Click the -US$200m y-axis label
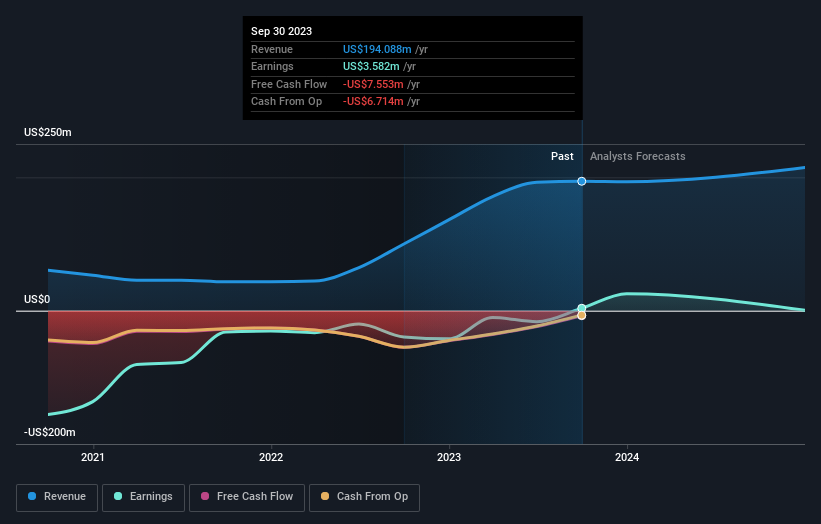Screen dimensions: 821x524 (50, 432)
